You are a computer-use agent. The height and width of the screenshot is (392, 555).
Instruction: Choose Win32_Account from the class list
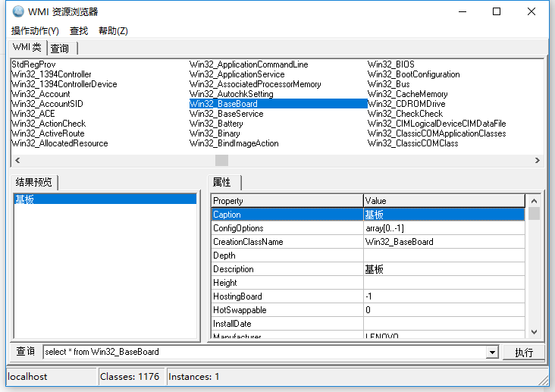(x=40, y=94)
